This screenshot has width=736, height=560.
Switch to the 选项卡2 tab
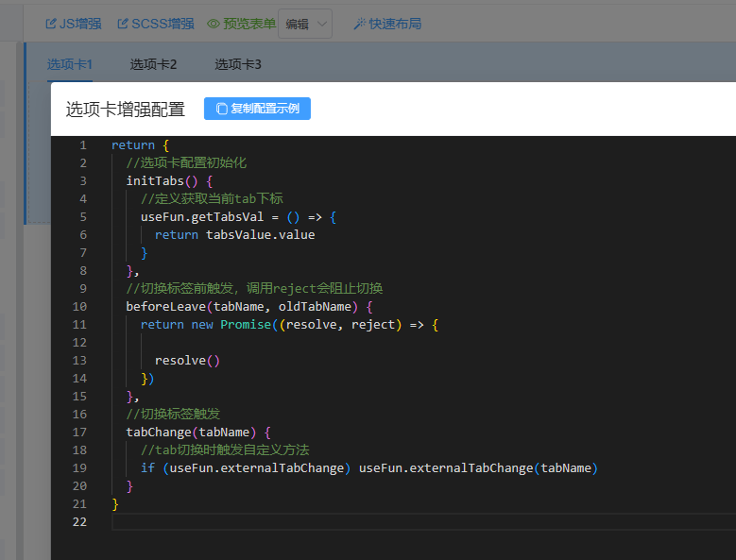pos(153,64)
